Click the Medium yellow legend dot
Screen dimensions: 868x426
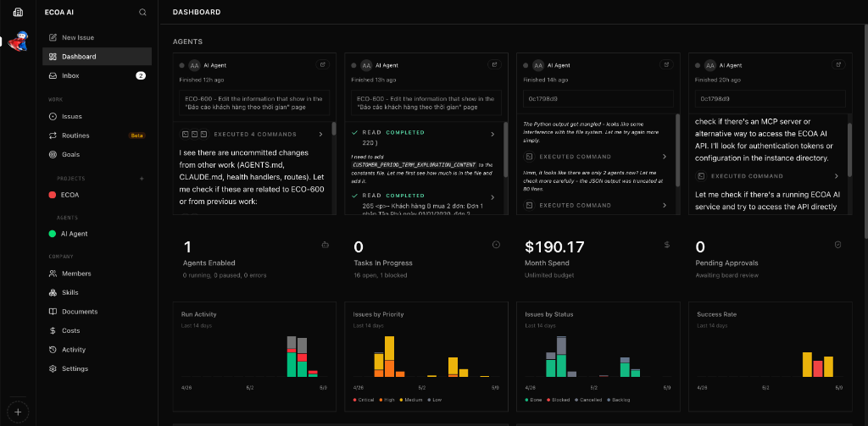click(x=402, y=400)
